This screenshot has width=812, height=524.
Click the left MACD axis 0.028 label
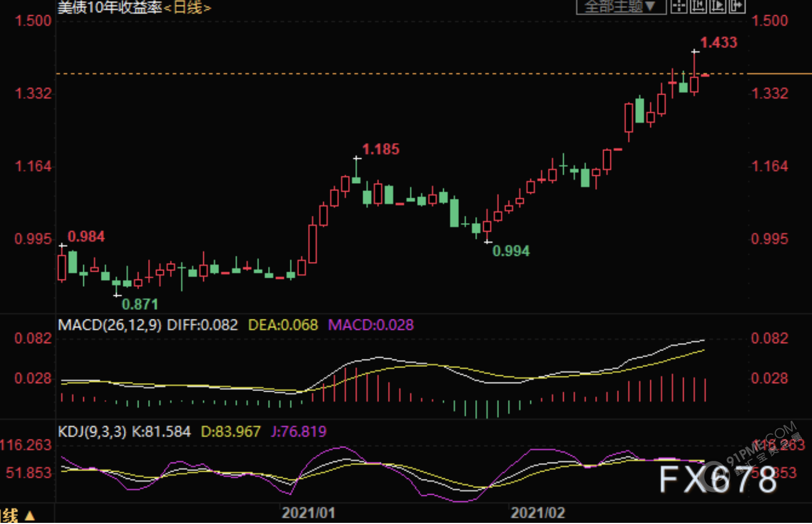tap(33, 379)
